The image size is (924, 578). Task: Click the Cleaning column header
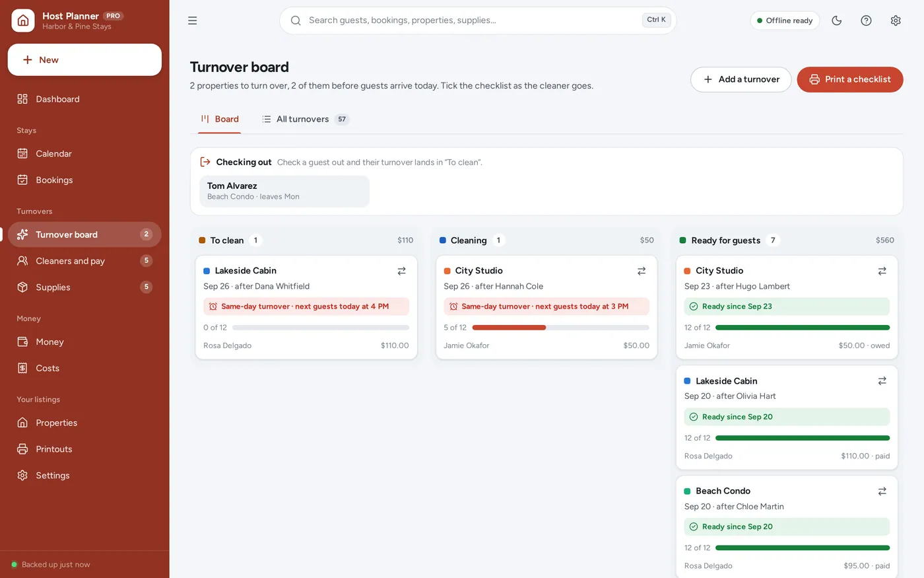click(546, 240)
